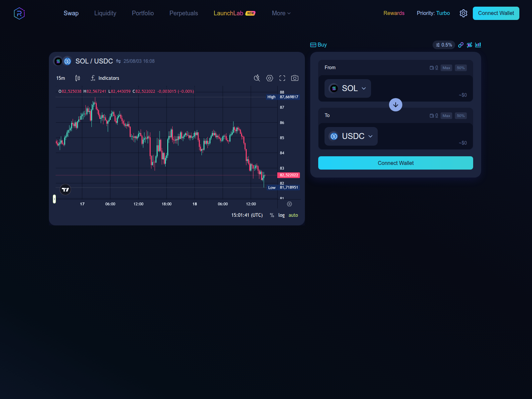Switch to the Perpetuals tab

[x=184, y=13]
